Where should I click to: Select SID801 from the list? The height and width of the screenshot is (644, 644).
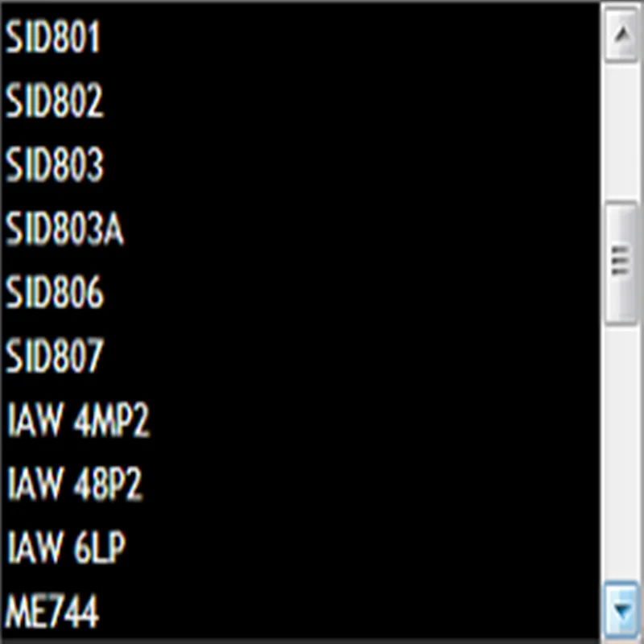(52, 37)
